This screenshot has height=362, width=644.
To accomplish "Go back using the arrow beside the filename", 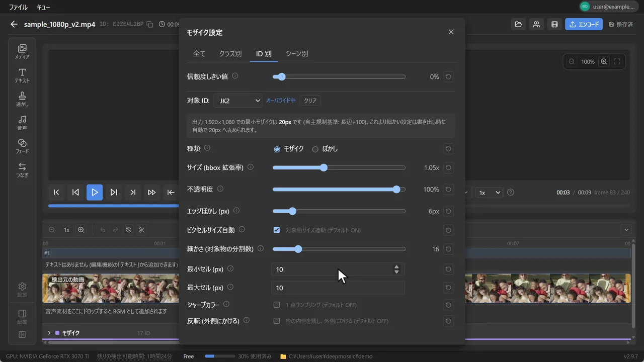I will pos(14,24).
